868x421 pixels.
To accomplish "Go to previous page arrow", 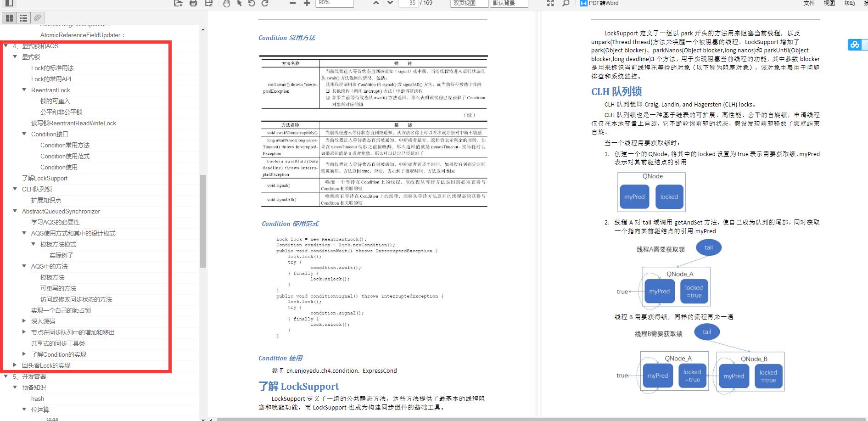I will coord(376,3).
